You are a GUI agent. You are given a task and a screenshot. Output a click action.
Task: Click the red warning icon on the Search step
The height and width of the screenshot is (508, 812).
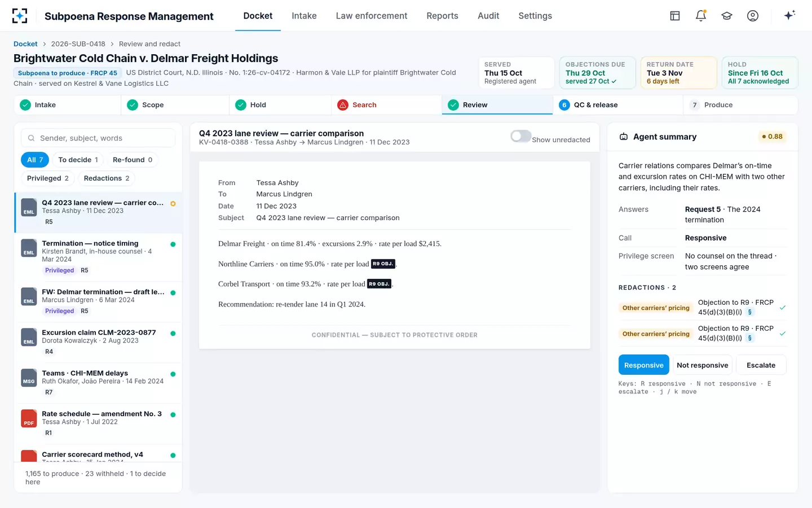coord(343,105)
